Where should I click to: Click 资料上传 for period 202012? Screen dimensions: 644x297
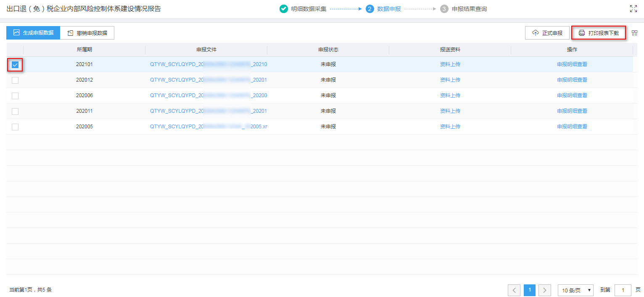450,80
